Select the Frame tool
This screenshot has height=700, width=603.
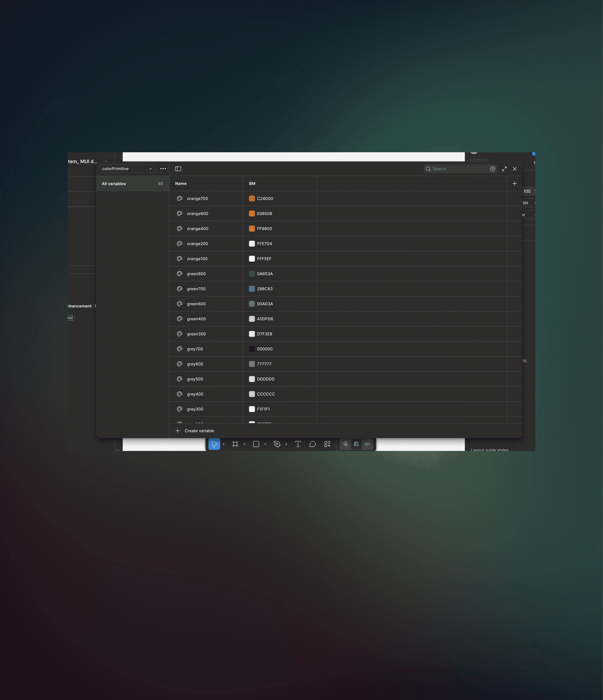[x=235, y=444]
